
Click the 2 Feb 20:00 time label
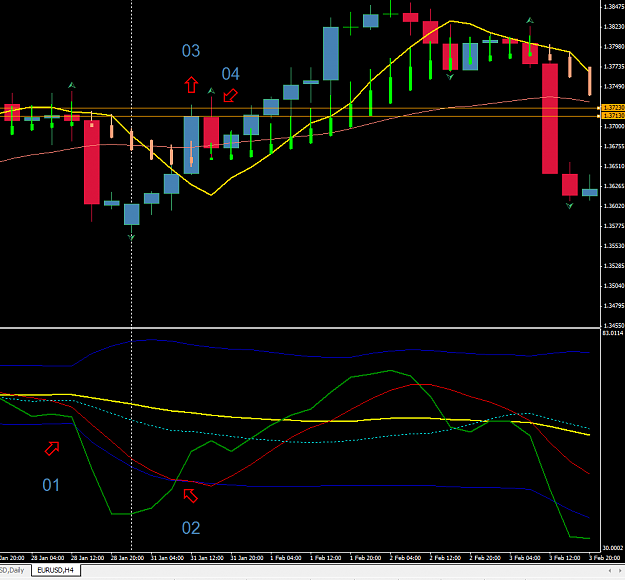[485, 558]
